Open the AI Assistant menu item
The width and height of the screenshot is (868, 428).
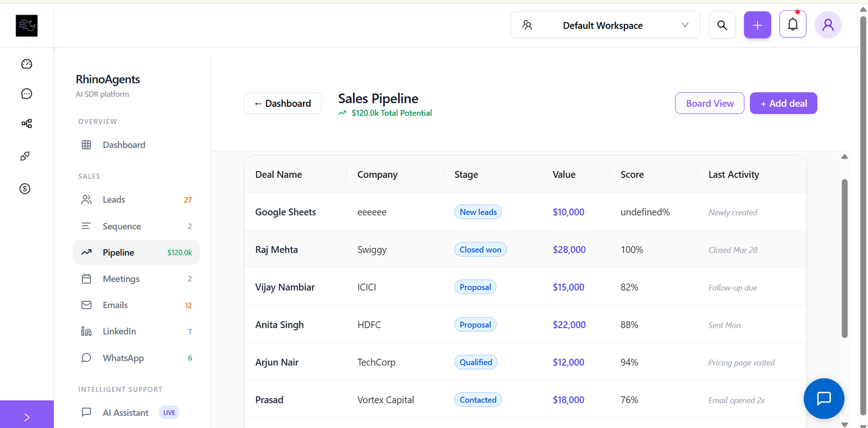(x=136, y=412)
